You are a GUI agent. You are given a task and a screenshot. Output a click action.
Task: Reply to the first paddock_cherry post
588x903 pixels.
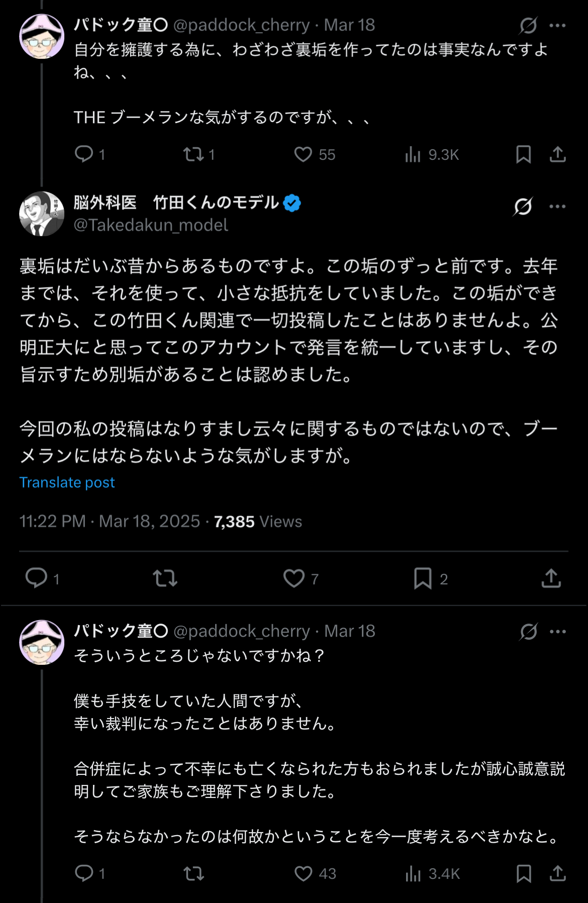click(x=84, y=154)
